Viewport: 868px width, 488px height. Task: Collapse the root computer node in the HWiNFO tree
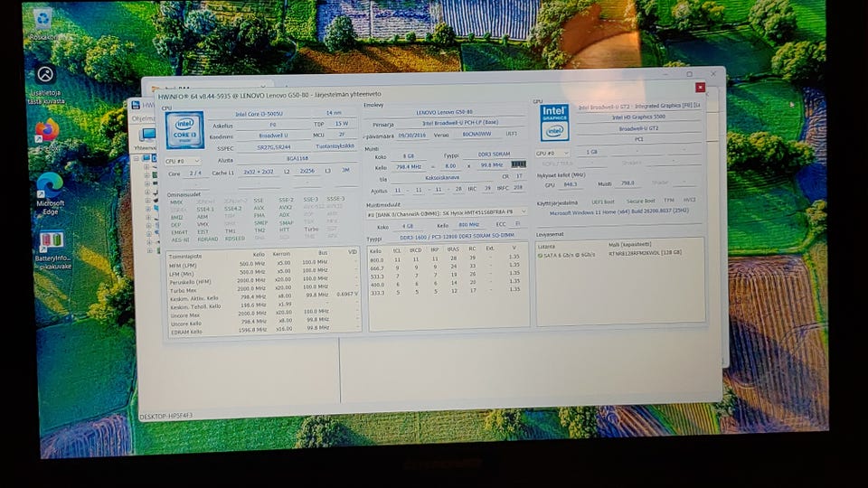(x=137, y=158)
